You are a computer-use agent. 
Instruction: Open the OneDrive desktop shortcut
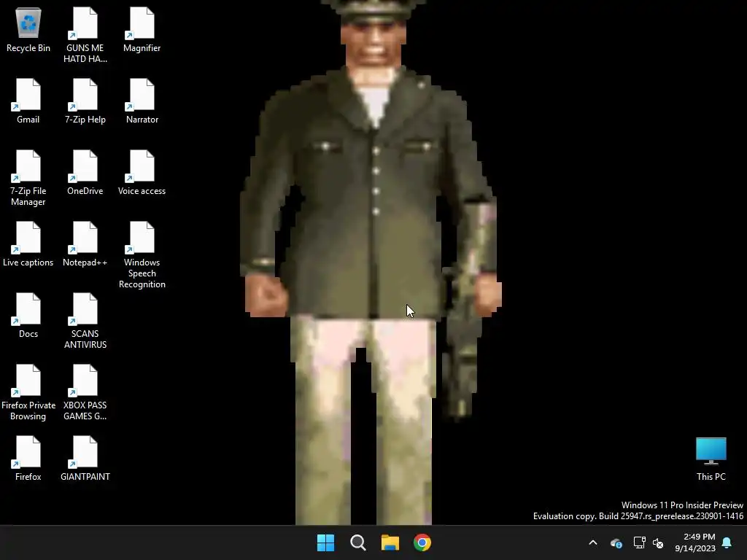pyautogui.click(x=85, y=173)
